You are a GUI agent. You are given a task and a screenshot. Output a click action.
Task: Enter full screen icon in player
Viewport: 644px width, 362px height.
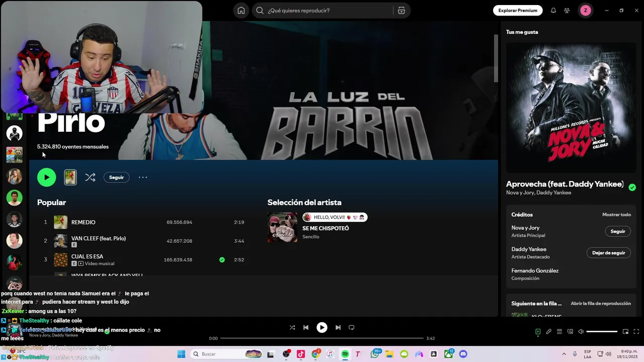[x=636, y=332]
